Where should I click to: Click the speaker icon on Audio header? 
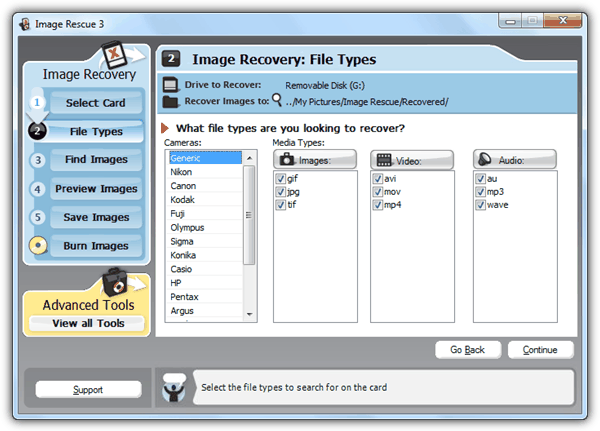(485, 159)
